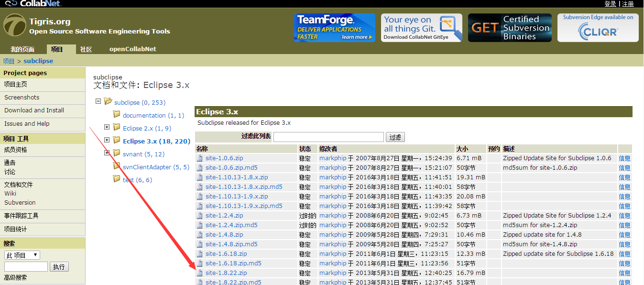Switch to the openCollabNet tab
This screenshot has width=644, height=285.
pyautogui.click(x=132, y=49)
